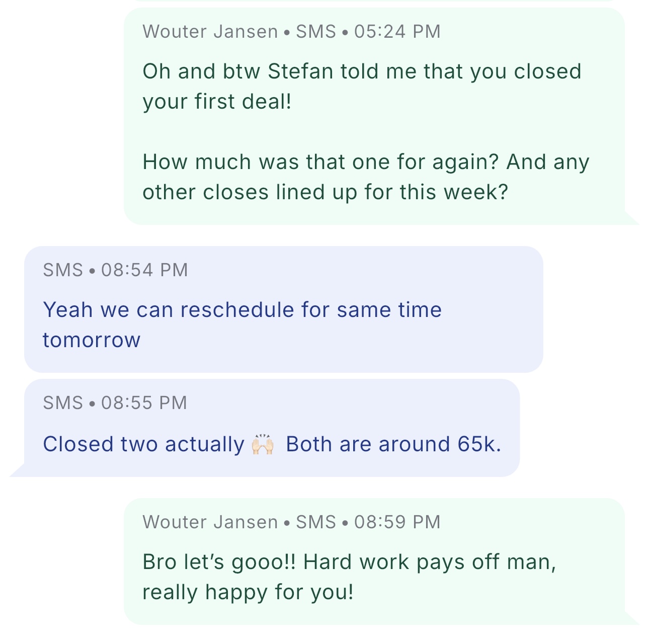Select the SMS label on the 05:24 PM message

pyautogui.click(x=315, y=32)
